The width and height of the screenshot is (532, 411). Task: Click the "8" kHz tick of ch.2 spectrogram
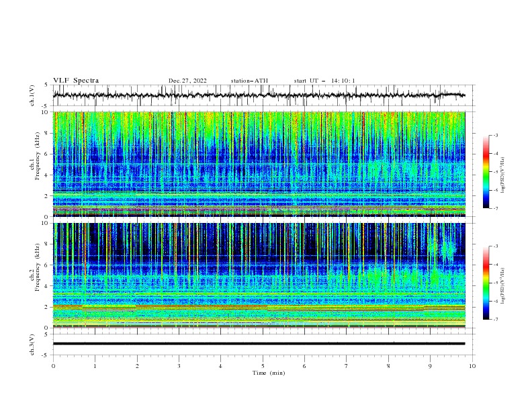[47, 244]
